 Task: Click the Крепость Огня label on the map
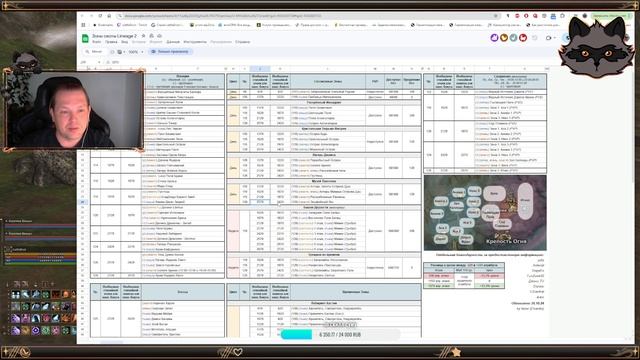coord(506,241)
